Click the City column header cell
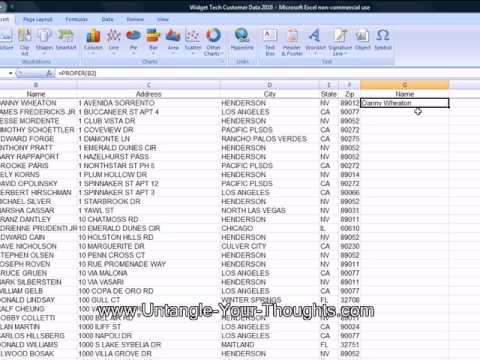Image resolution: width=480 pixels, height=360 pixels. (x=270, y=94)
